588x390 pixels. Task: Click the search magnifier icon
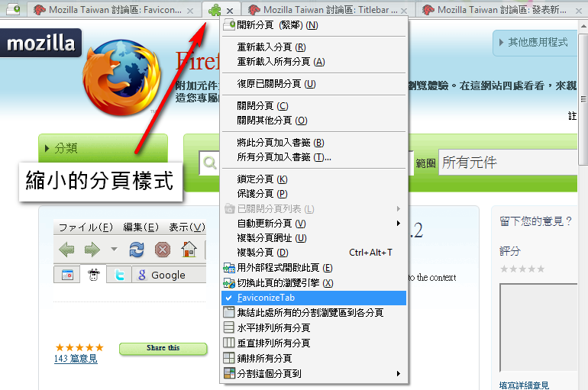pyautogui.click(x=210, y=163)
